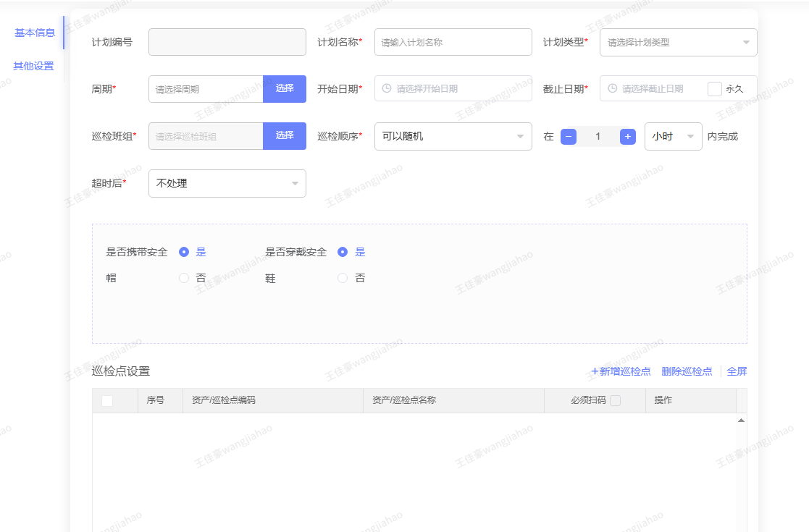Click the clock icon in 开始日期 field
The height and width of the screenshot is (532, 809).
point(387,88)
